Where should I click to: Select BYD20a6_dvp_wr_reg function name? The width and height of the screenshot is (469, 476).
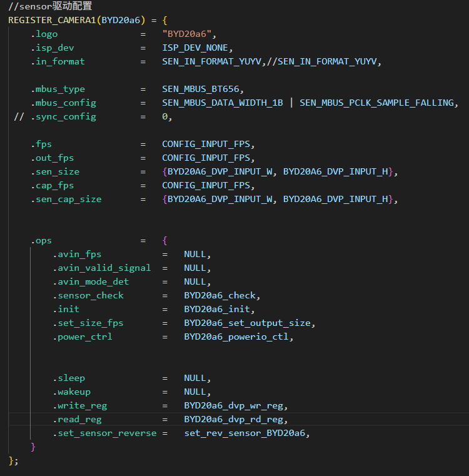(234, 406)
